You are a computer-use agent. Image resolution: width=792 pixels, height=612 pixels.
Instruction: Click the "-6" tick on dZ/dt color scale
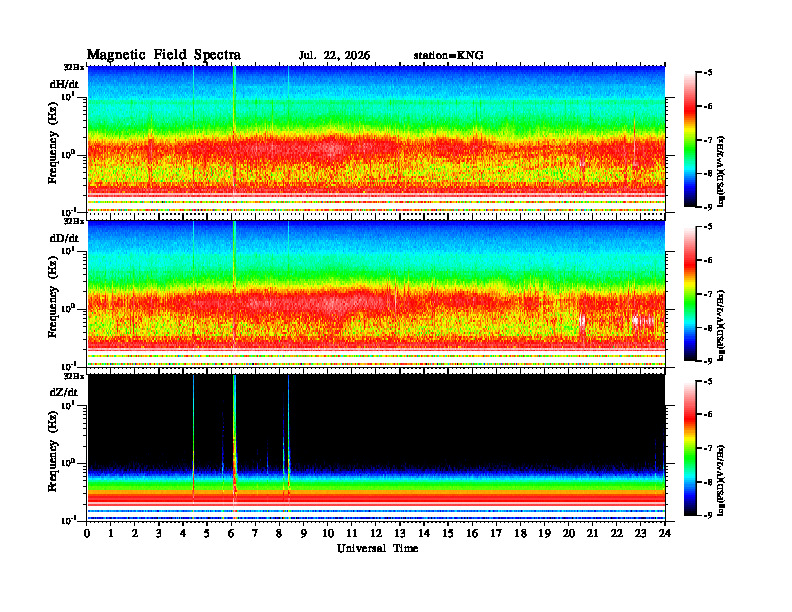click(708, 415)
